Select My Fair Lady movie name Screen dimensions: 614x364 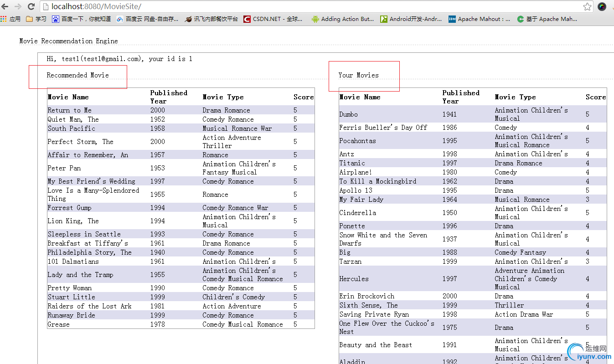[x=361, y=200]
